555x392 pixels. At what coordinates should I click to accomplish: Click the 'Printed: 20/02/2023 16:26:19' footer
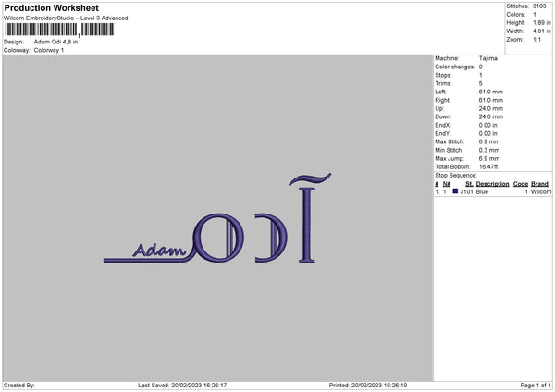pos(368,386)
